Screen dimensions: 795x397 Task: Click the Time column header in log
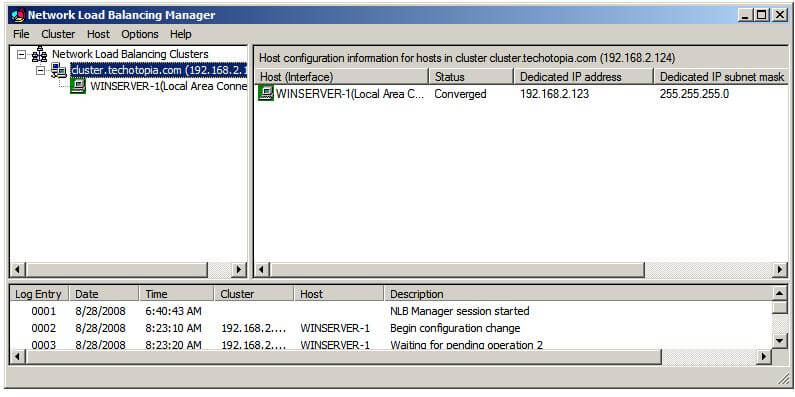[177, 294]
